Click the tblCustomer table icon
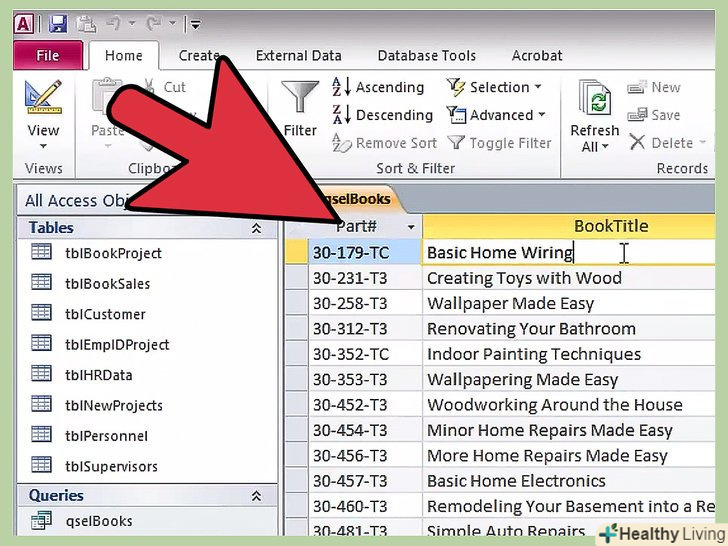This screenshot has height=546, width=728. click(41, 312)
